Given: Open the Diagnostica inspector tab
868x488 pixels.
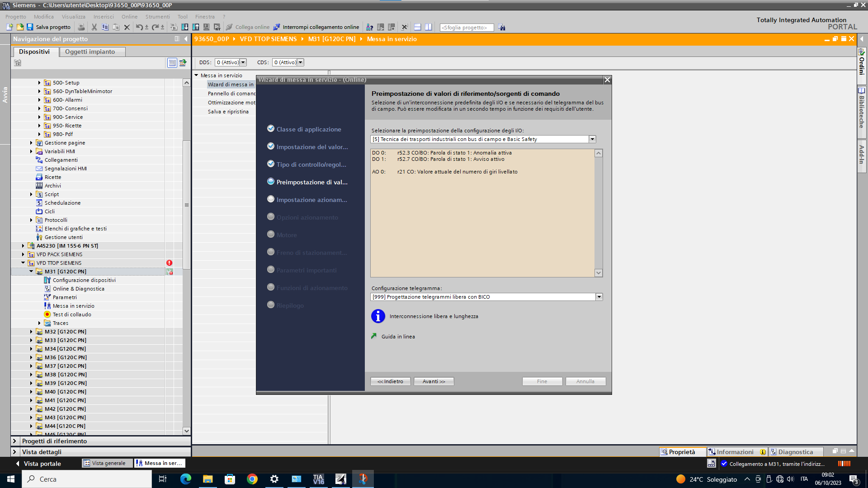Looking at the screenshot, I should (x=796, y=452).
